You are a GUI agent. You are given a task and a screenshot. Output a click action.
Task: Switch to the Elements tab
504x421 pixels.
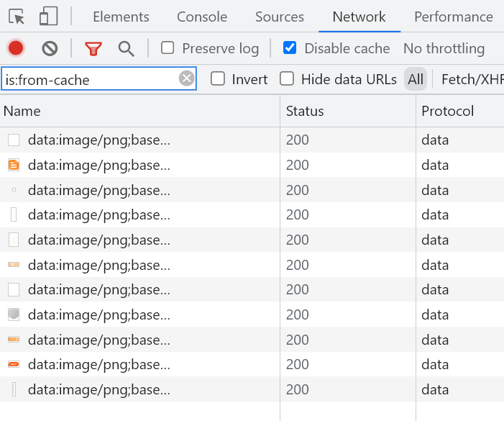click(x=121, y=17)
